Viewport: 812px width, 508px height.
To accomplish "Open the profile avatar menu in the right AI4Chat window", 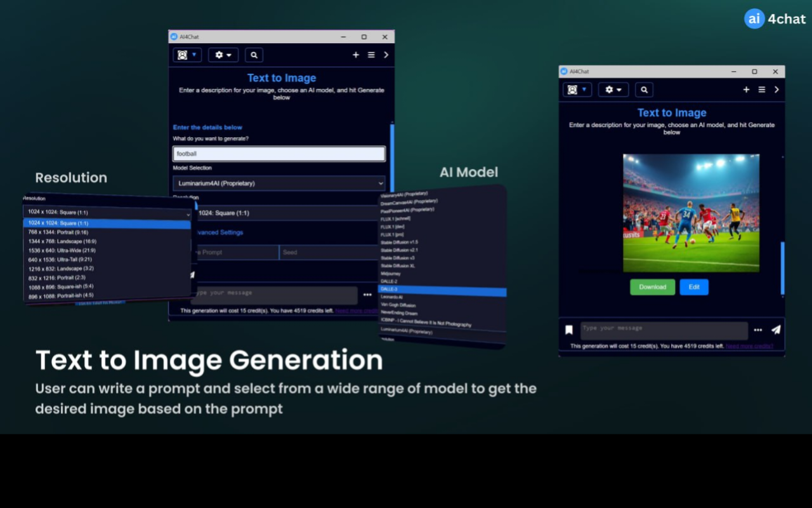I will (x=577, y=90).
